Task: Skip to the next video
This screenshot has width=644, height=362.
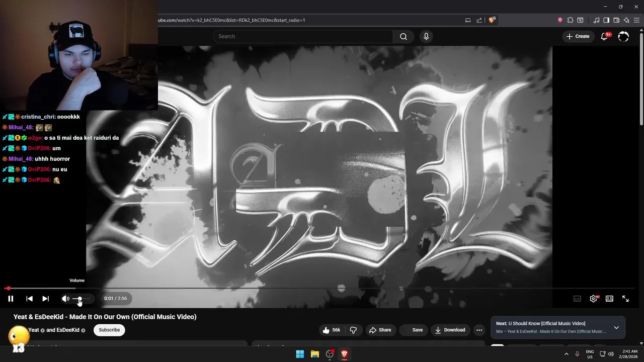Action: (x=45, y=299)
